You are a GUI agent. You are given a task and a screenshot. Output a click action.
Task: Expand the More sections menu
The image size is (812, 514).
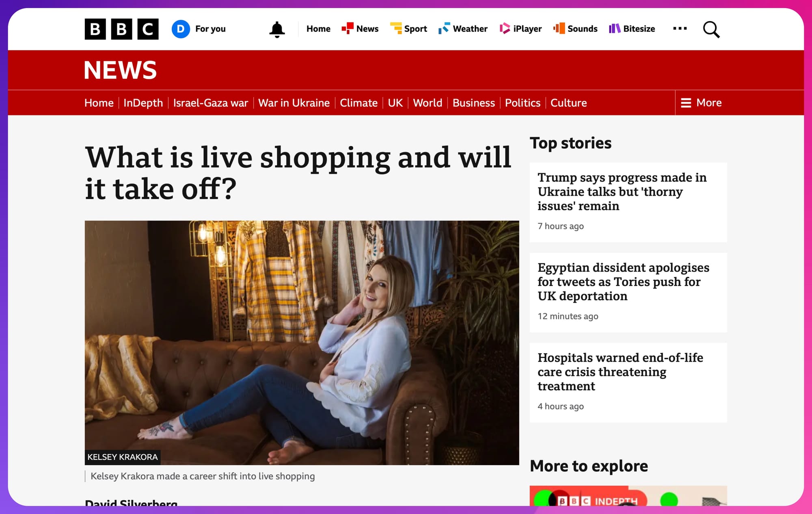(x=701, y=103)
